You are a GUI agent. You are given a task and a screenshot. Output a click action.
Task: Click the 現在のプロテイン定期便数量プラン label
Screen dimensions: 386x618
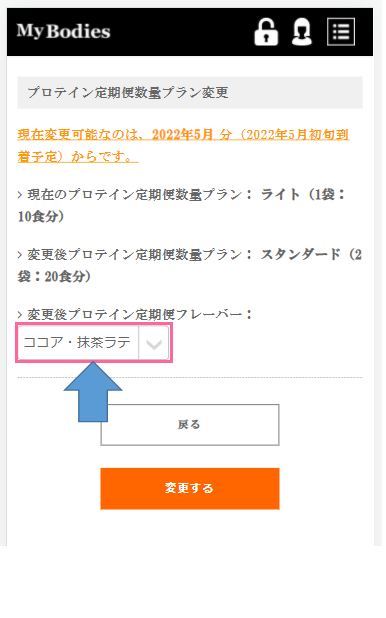tap(139, 195)
